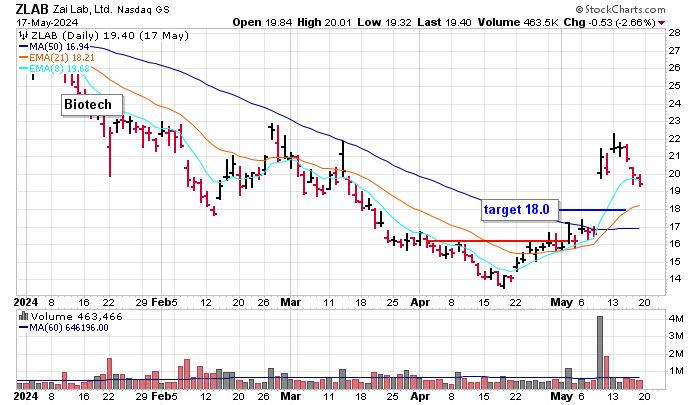Click the ZLAB (Daily) 19.40 legend
Screen dimensions: 700x405
coord(109,35)
